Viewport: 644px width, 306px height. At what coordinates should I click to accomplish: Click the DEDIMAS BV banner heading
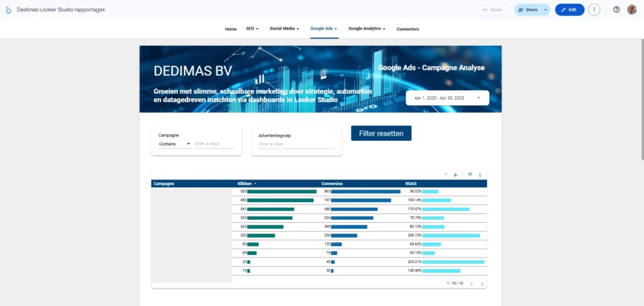[x=192, y=71]
